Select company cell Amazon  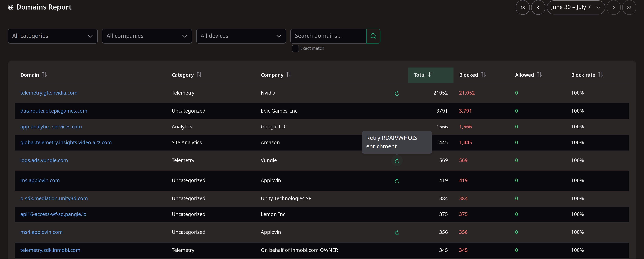tap(270, 142)
